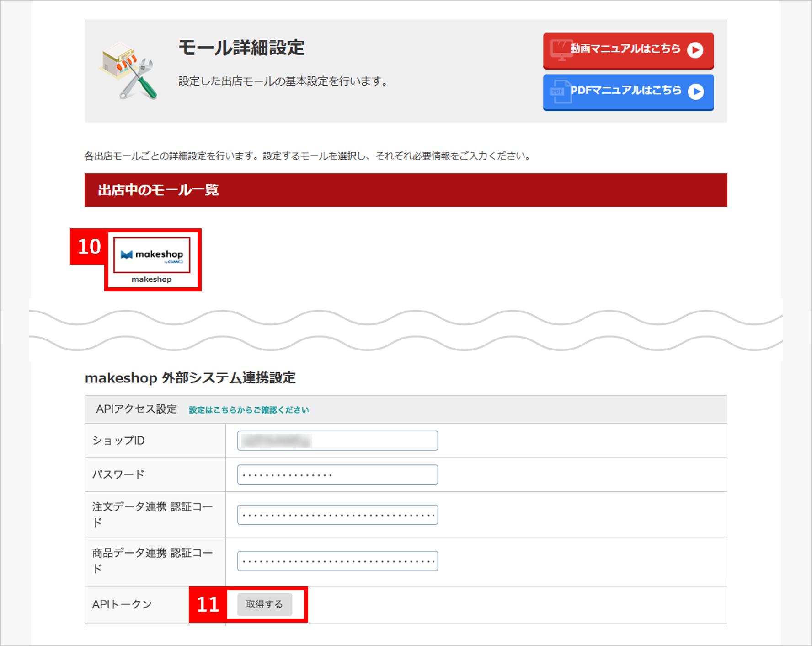This screenshot has height=646, width=812.
Task: Click into the パスワード field
Action: tap(337, 475)
